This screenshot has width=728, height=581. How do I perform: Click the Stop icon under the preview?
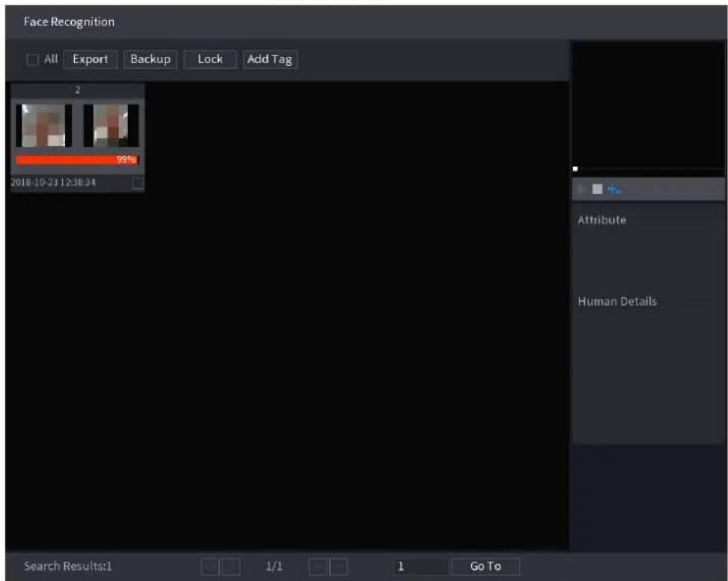pyautogui.click(x=598, y=189)
